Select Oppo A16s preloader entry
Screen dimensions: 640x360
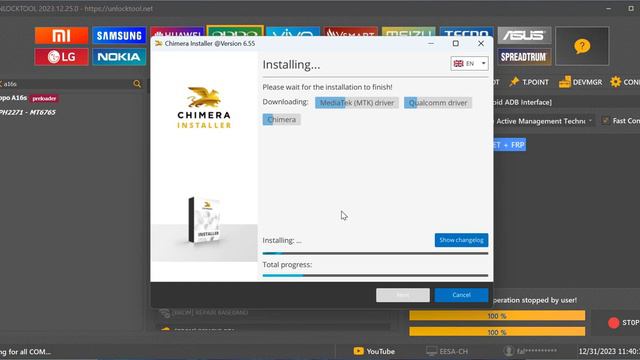pos(29,98)
